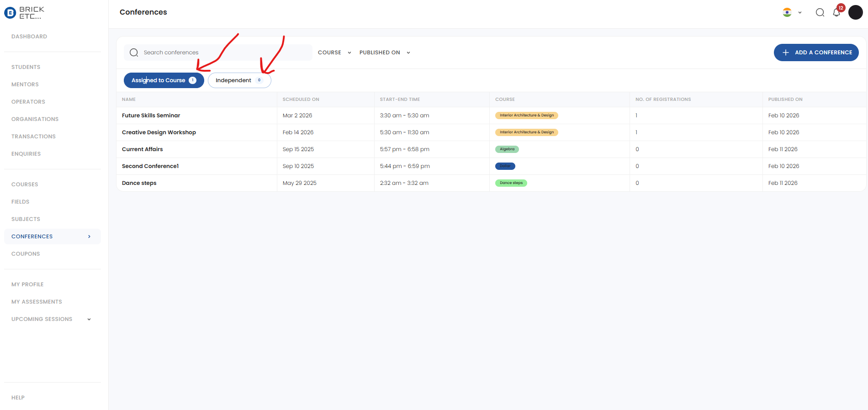
Task: Click the top-right search magnifier icon
Action: [820, 13]
